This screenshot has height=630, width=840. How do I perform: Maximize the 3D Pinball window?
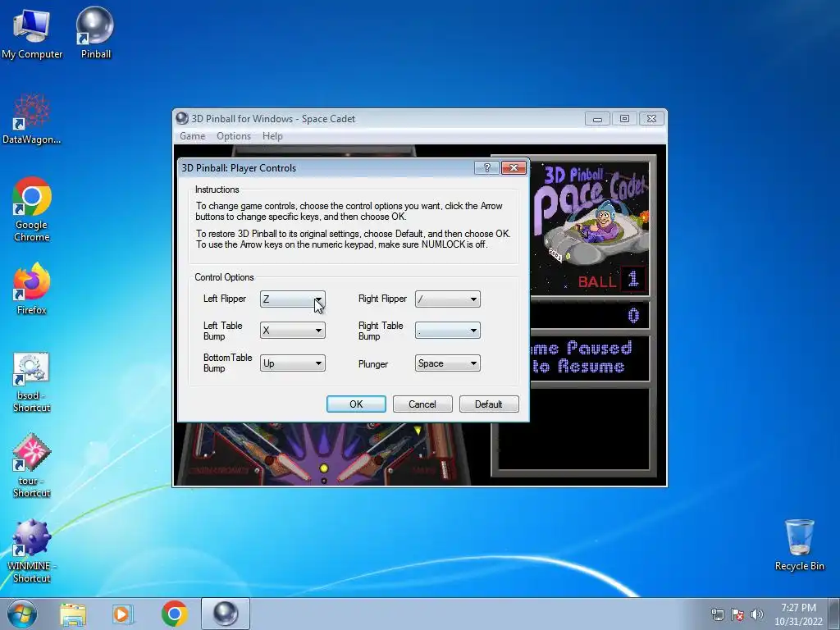(x=624, y=118)
